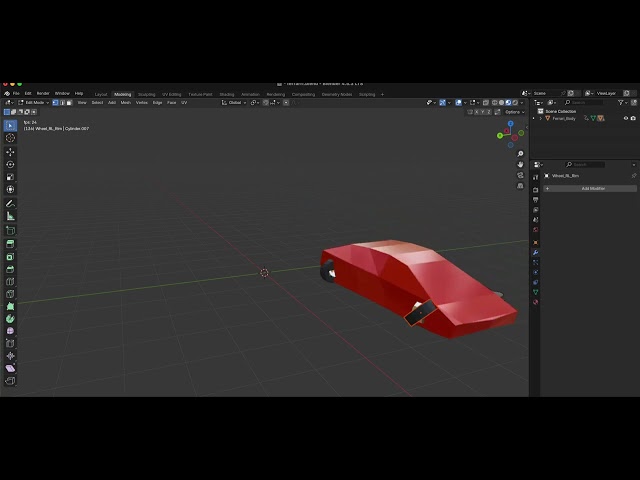Enable edge select mode

click(x=62, y=103)
